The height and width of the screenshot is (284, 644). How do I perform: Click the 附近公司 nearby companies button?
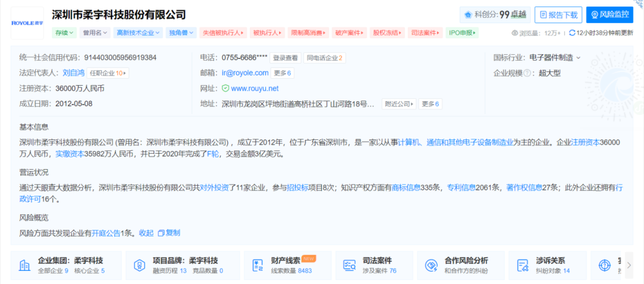click(x=399, y=104)
